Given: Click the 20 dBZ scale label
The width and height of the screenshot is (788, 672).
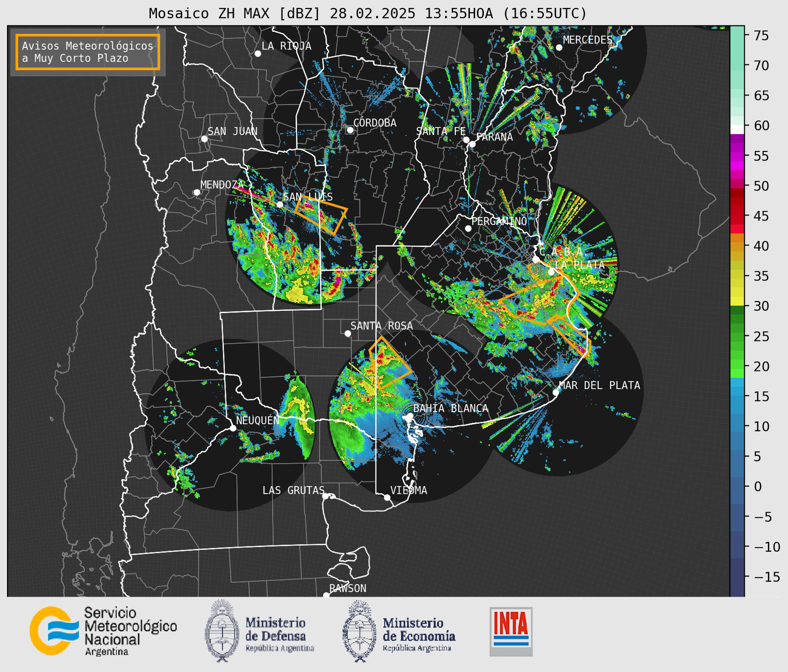Looking at the screenshot, I should click(761, 366).
